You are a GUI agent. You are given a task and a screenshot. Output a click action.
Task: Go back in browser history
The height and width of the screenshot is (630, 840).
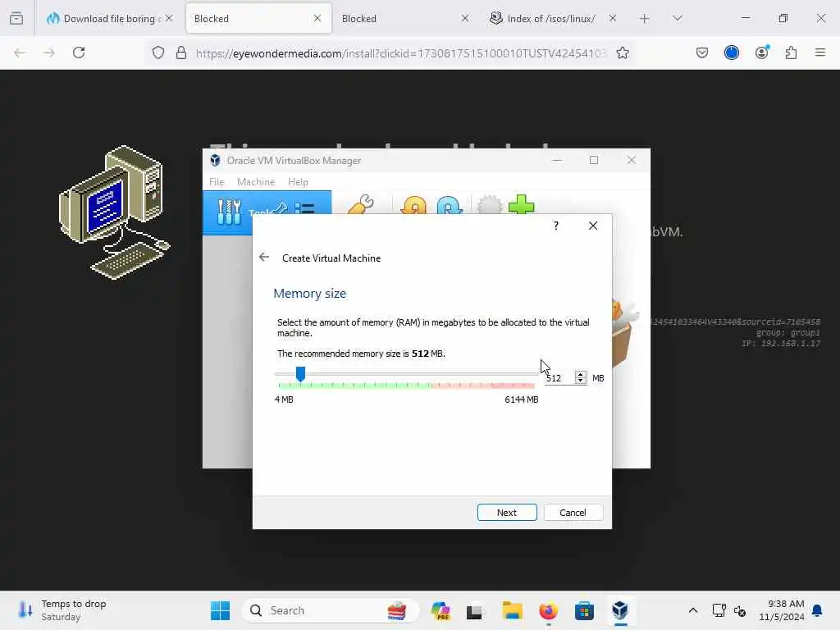(20, 52)
